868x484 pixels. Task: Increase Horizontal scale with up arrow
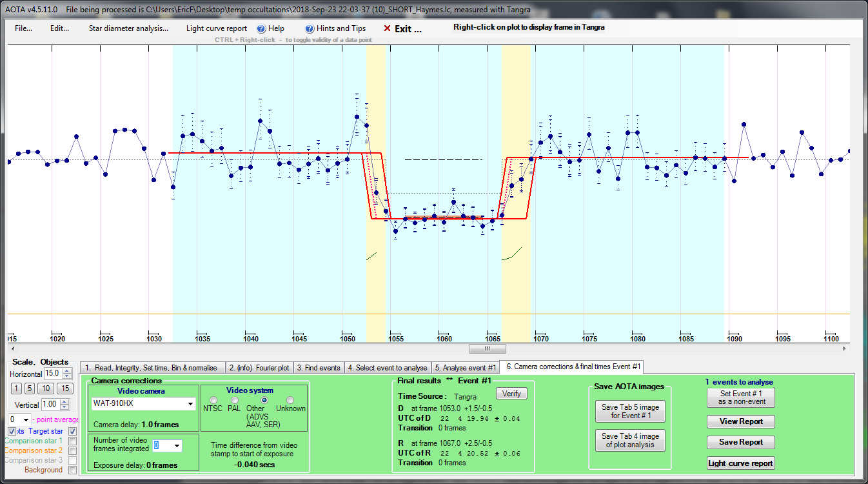coord(67,371)
